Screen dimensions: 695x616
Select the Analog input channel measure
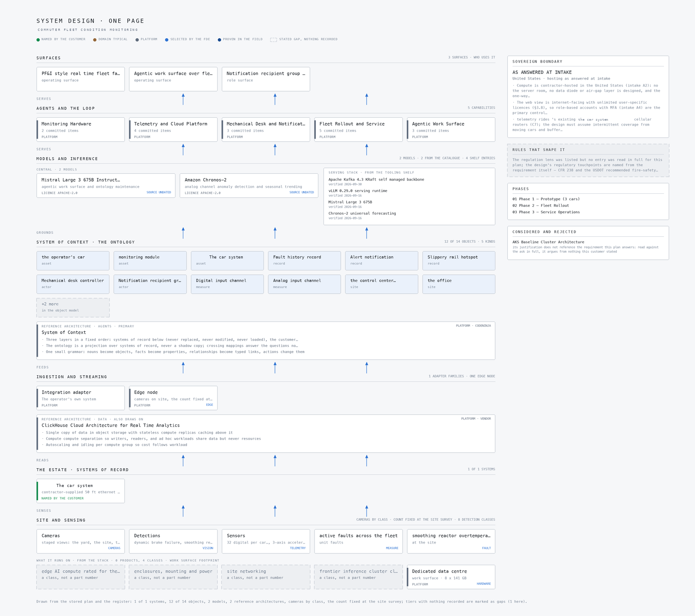pos(304,284)
